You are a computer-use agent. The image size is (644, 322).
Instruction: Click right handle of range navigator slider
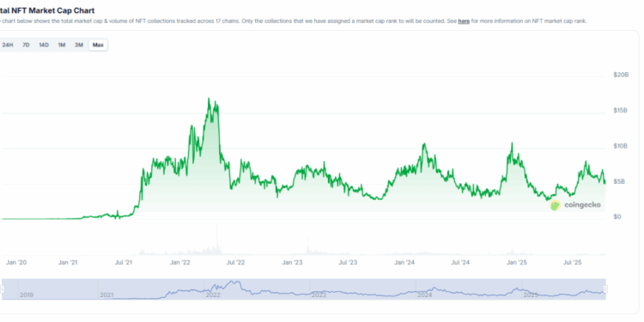coord(605,289)
